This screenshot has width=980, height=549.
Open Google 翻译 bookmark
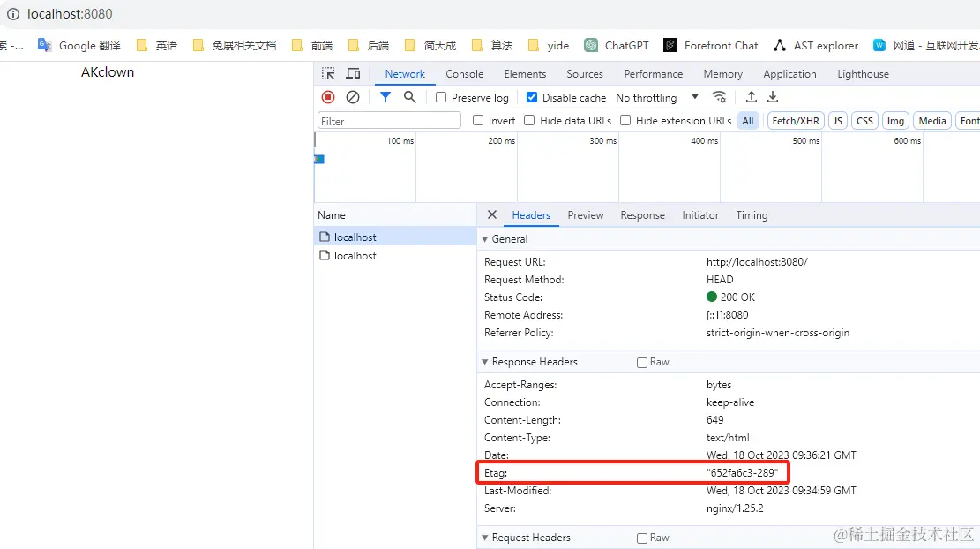coord(79,45)
